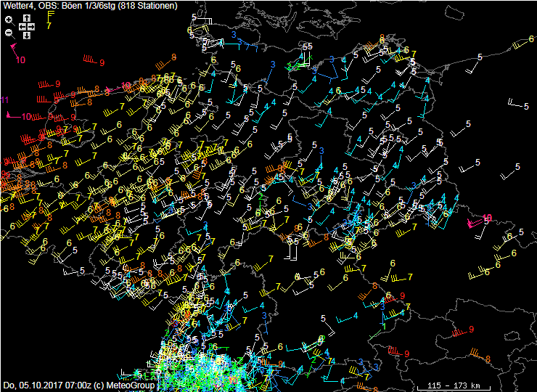Click the map title 'Wetter4, OBS: Böen 1/3/6stg'
The width and height of the screenshot is (537, 392).
tap(60, 6)
